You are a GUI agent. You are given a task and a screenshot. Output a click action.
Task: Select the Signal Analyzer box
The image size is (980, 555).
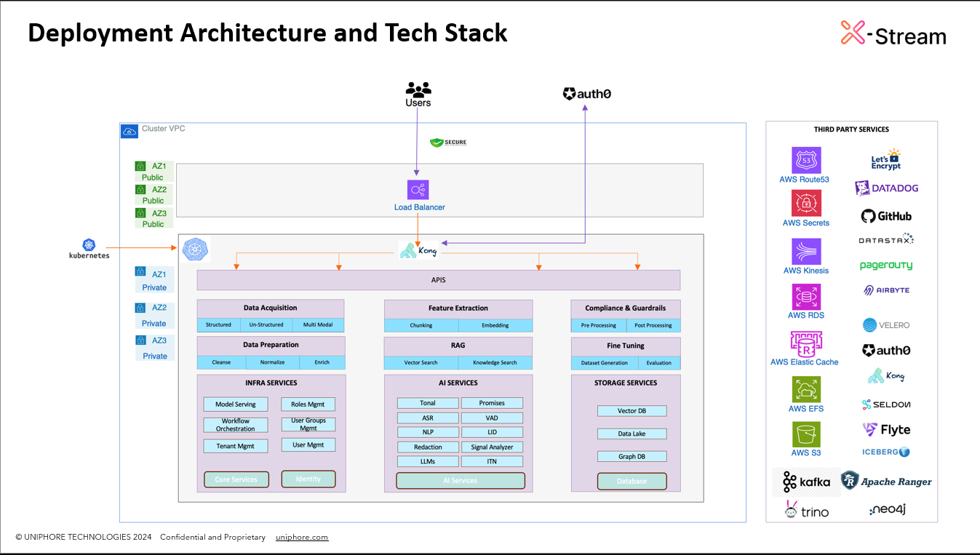pyautogui.click(x=492, y=447)
